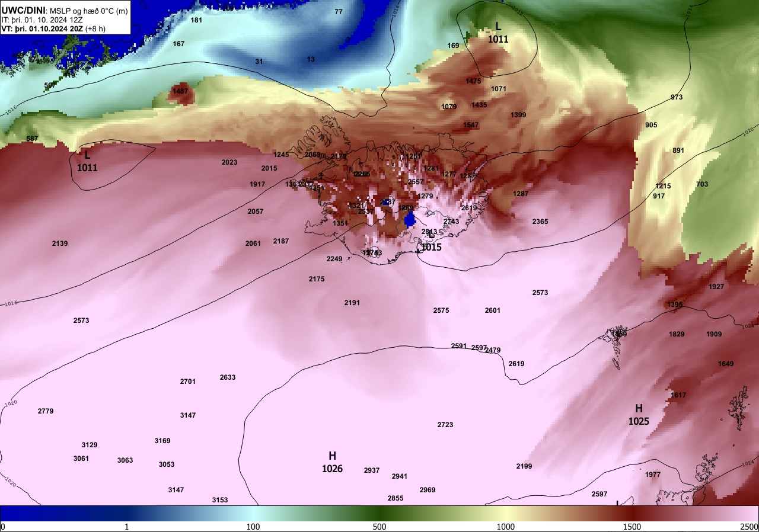This screenshot has height=532, width=759.
Task: Click the H 1025 high pressure label
Action: (639, 415)
